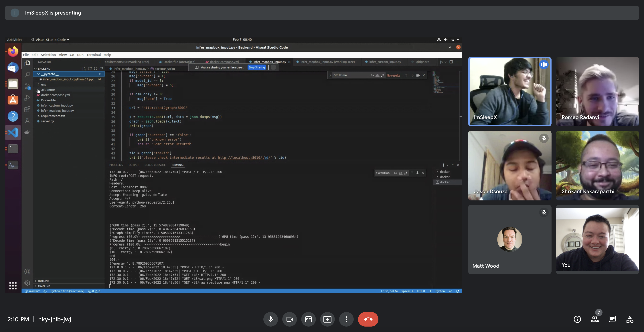Turn off the camera
This screenshot has width=644, height=332.
[x=289, y=319]
